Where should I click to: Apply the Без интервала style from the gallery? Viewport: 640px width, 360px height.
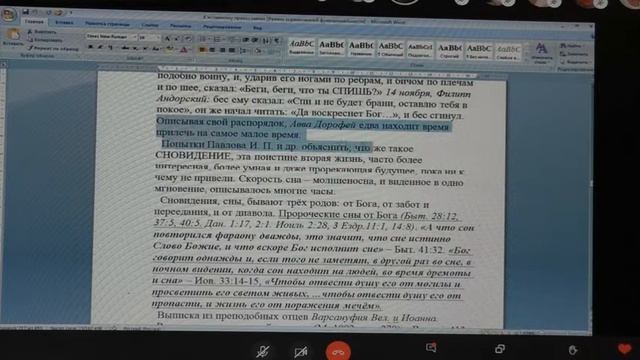[x=479, y=51]
